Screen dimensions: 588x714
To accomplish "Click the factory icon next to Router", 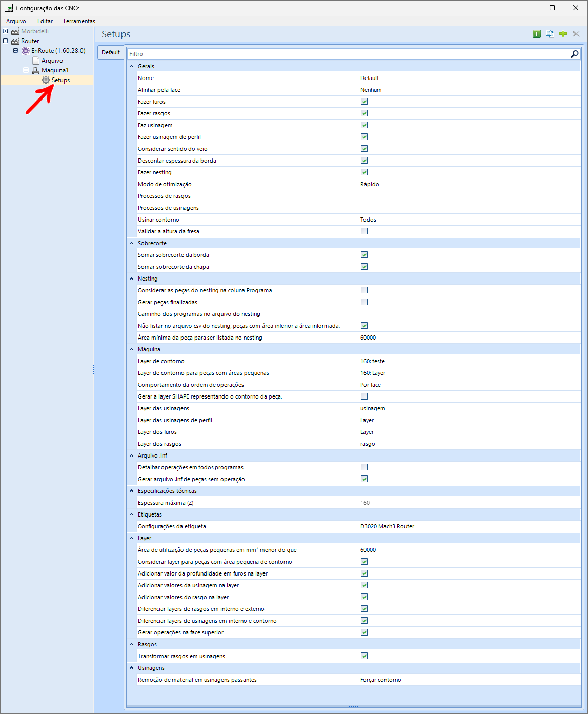I will [15, 41].
